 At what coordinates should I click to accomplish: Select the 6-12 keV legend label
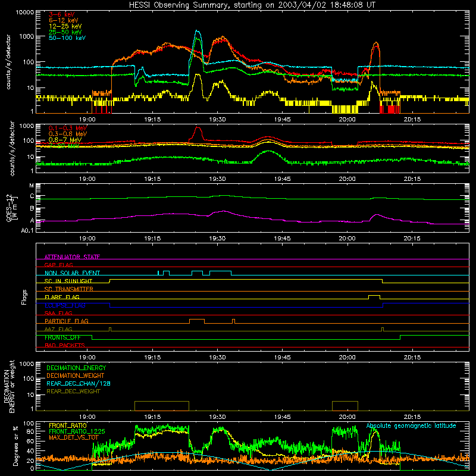pyautogui.click(x=64, y=20)
